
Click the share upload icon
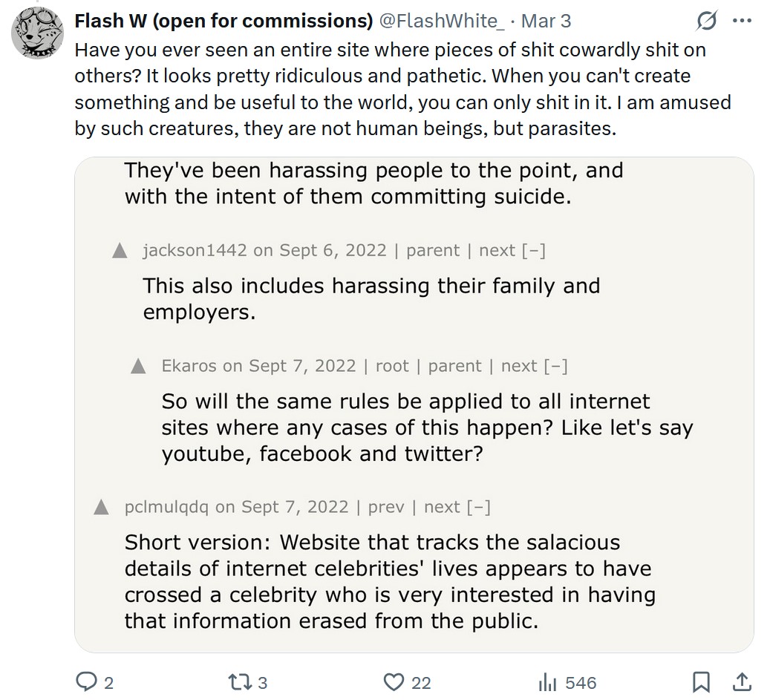[740, 681]
